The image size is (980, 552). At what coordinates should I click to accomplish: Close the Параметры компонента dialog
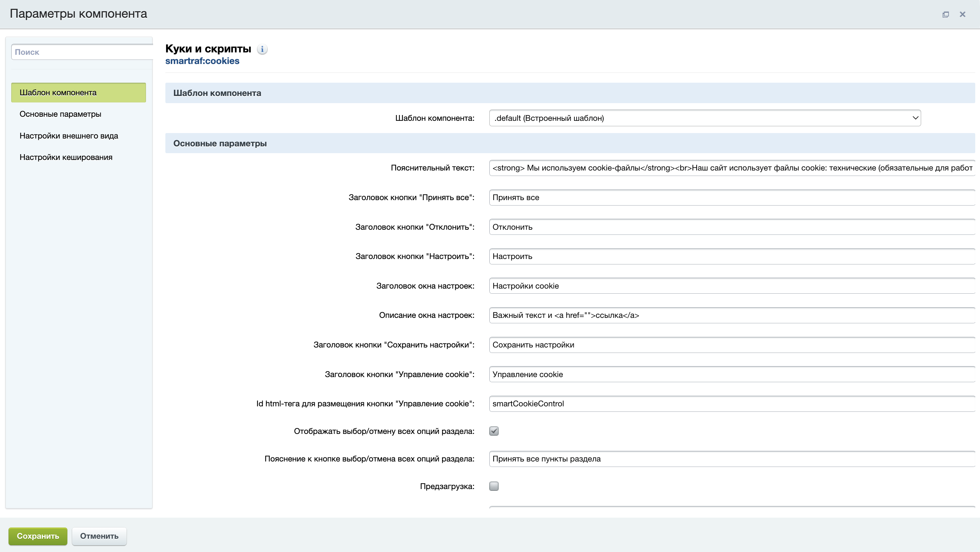click(x=962, y=14)
